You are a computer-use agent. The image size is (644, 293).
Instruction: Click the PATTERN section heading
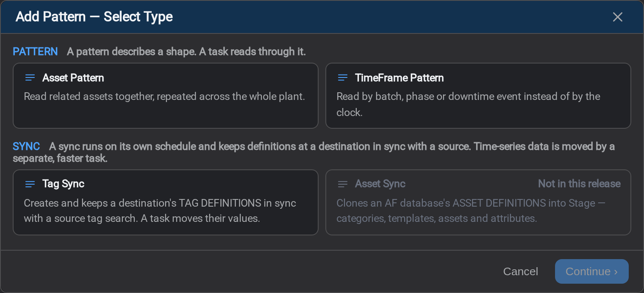pos(35,52)
